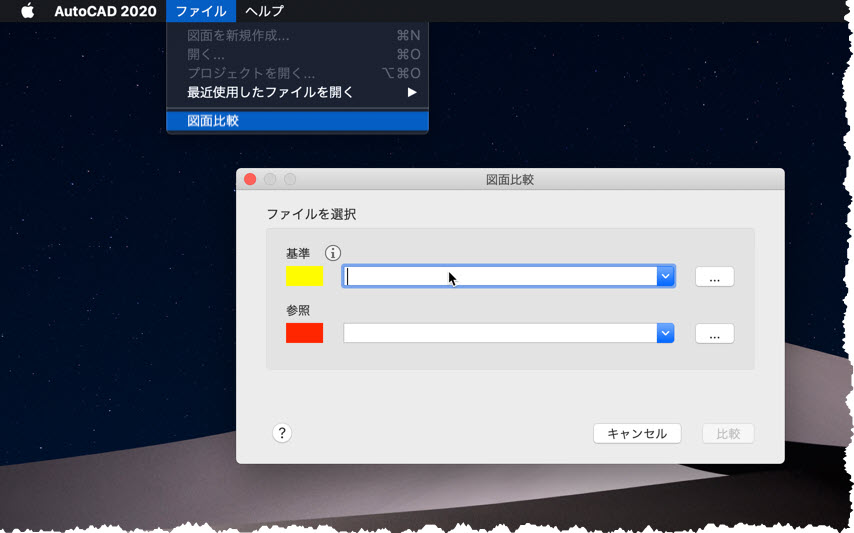Click the 比較 button
The image size is (854, 533).
coord(728,434)
